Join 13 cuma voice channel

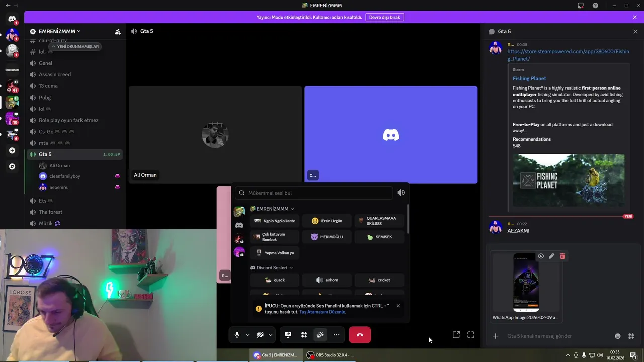tap(74, 86)
